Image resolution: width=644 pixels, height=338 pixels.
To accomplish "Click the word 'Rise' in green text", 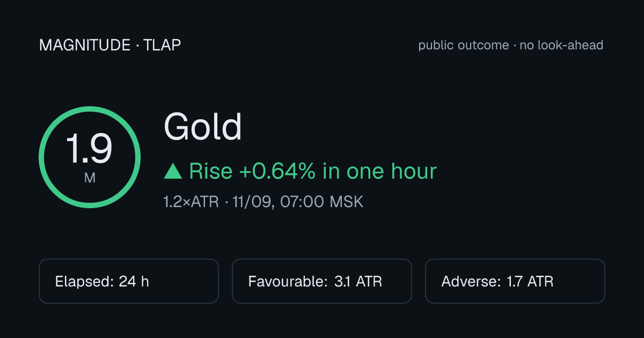I will pos(211,171).
